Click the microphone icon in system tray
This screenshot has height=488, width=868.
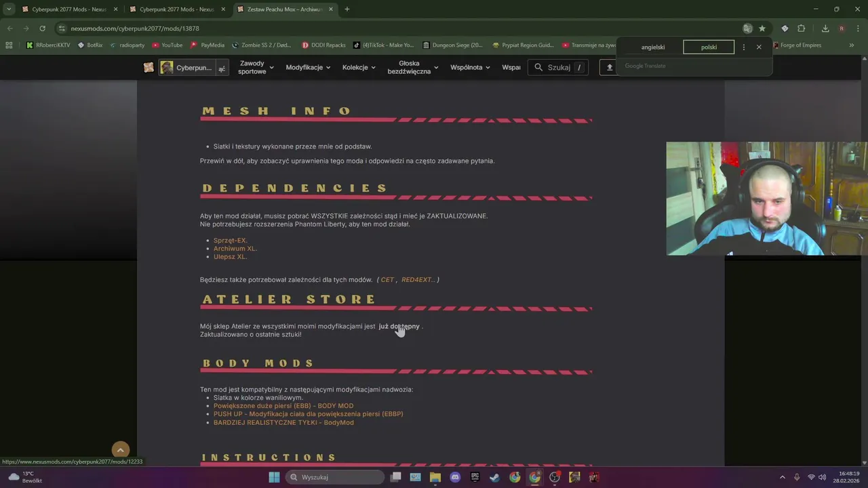point(797,477)
